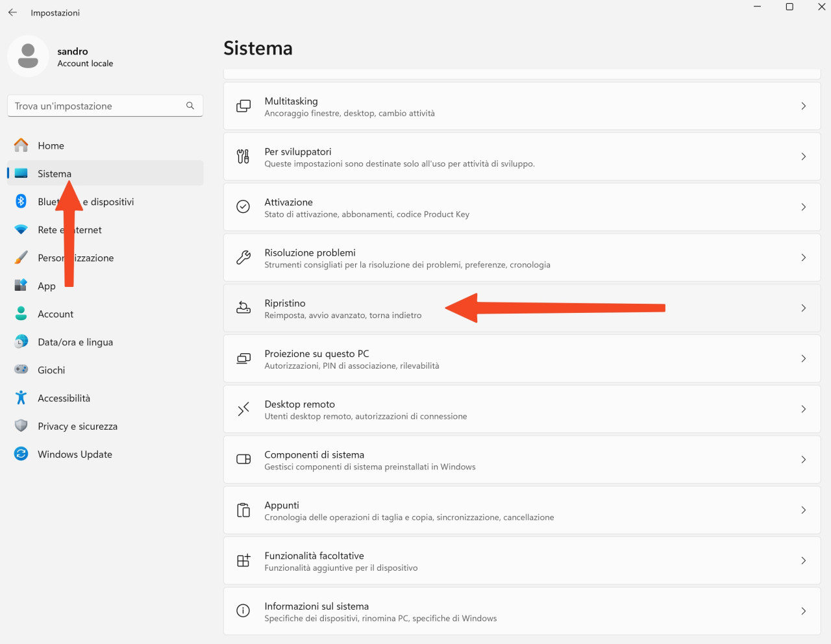
Task: Open Desktop remoto settings
Action: pyautogui.click(x=522, y=409)
